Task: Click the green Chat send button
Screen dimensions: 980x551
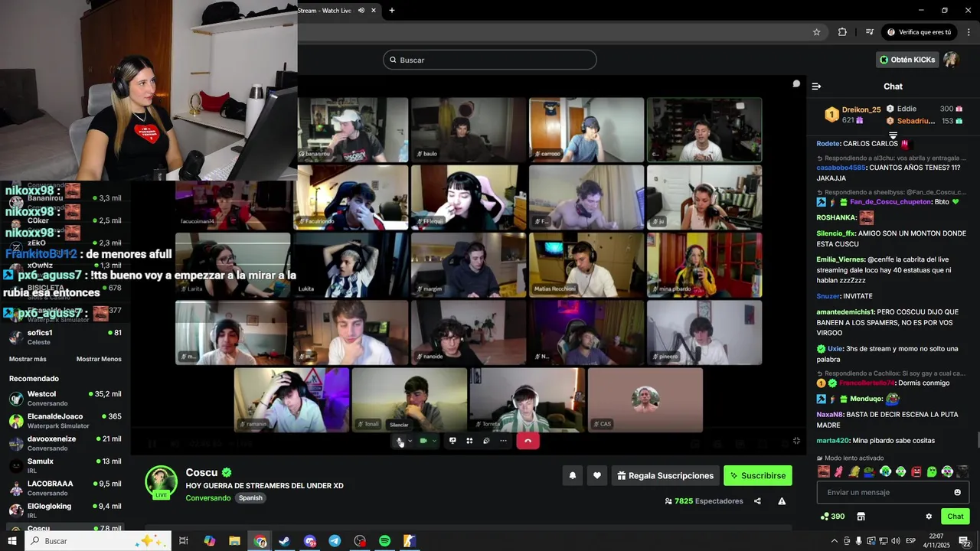Action: [x=955, y=517]
